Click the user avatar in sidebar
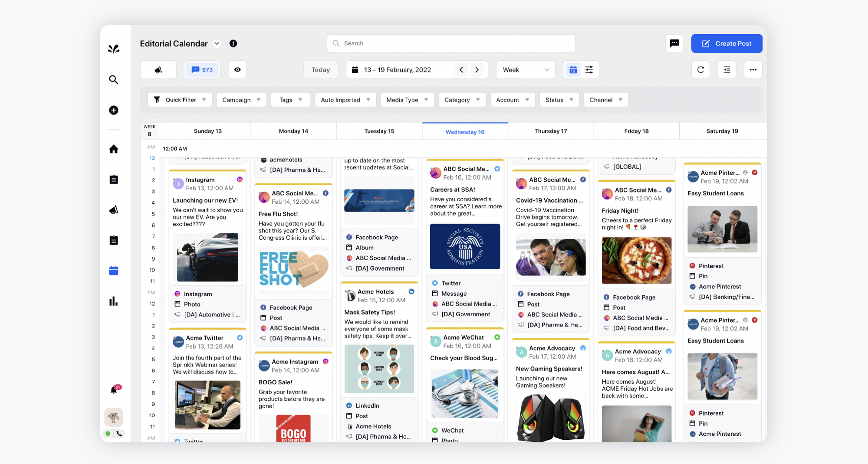 114,417
